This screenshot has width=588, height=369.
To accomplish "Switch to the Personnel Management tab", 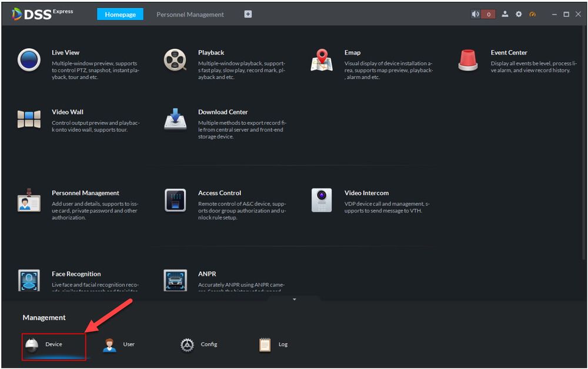I will pyautogui.click(x=190, y=14).
